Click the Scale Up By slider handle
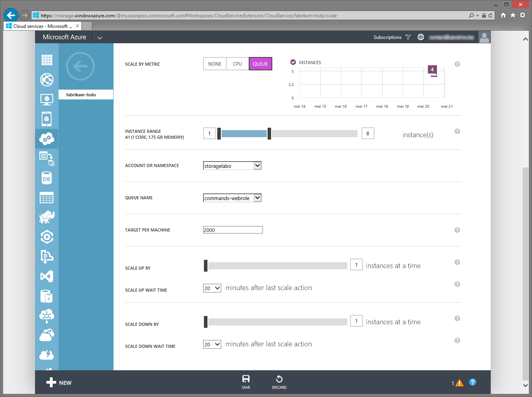The height and width of the screenshot is (397, 532). [205, 266]
